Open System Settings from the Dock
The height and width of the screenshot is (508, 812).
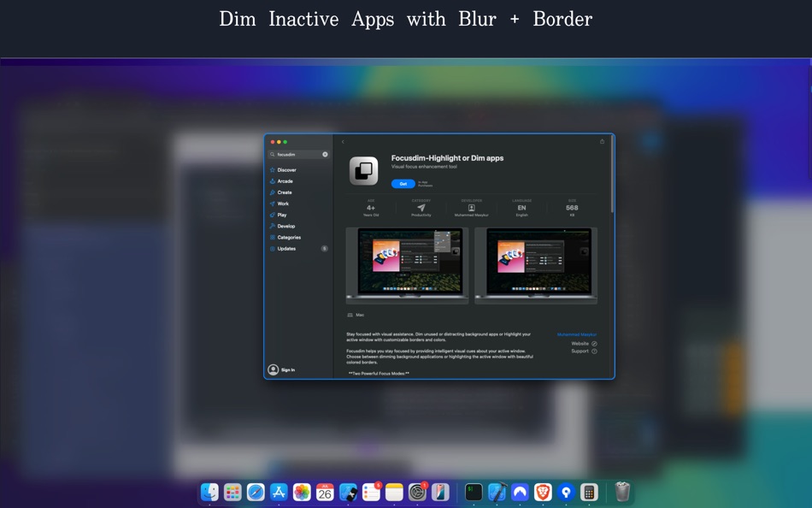417,492
